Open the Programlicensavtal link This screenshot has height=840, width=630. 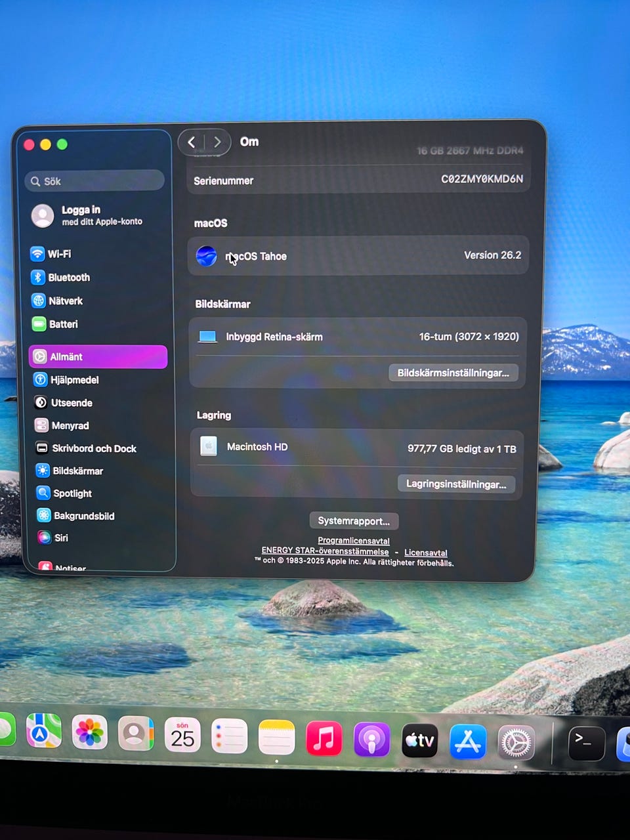click(354, 541)
